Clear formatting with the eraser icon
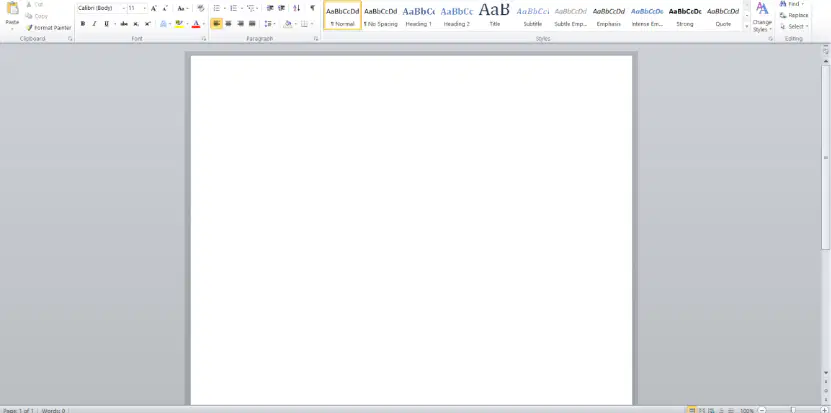Image resolution: width=831 pixels, height=413 pixels. [x=200, y=8]
